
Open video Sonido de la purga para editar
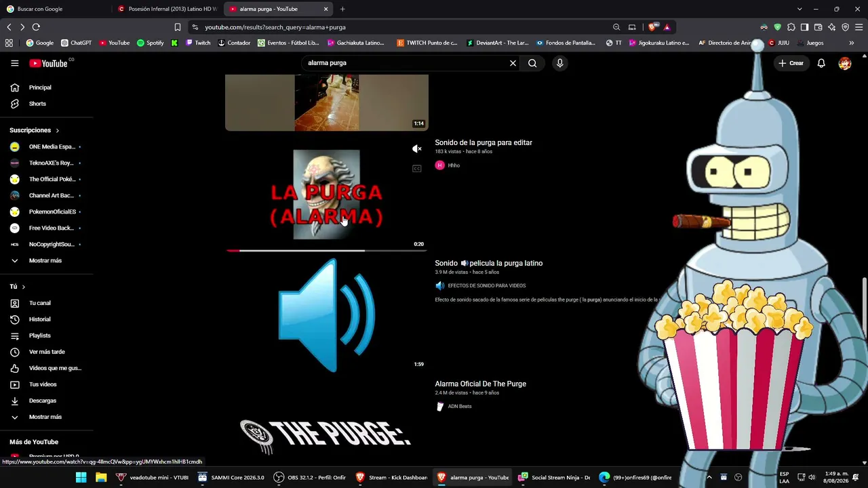tap(484, 143)
